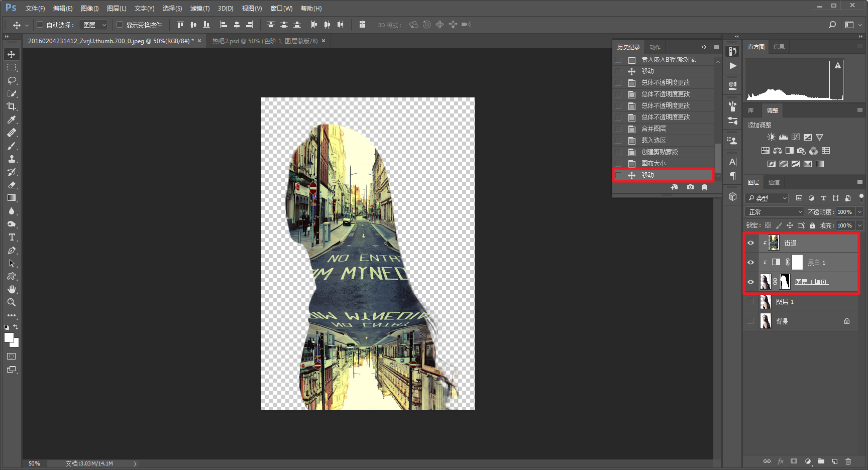Select the Lasso tool
The image size is (868, 470).
pyautogui.click(x=12, y=80)
